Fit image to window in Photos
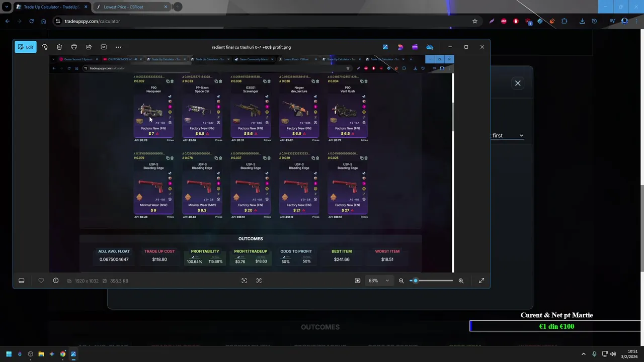This screenshot has height=362, width=644. pyautogui.click(x=358, y=281)
